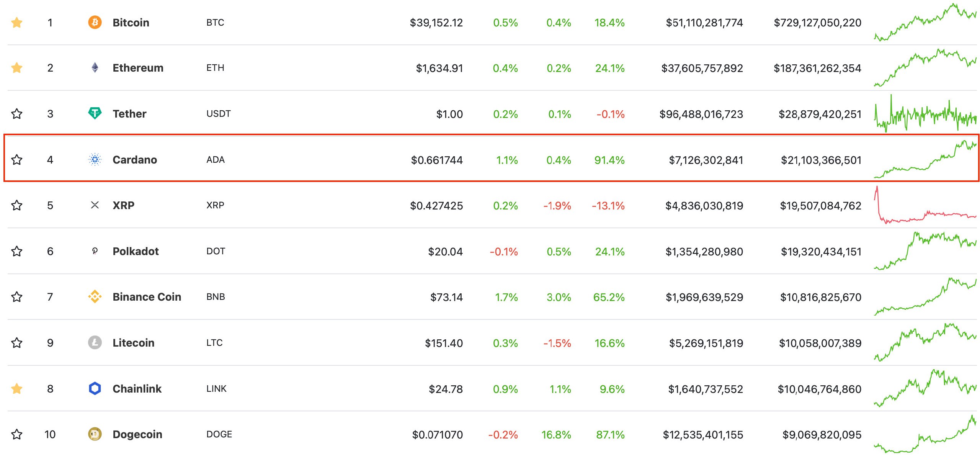The height and width of the screenshot is (455, 980).
Task: Add Binance Coin to favorites
Action: click(x=17, y=297)
